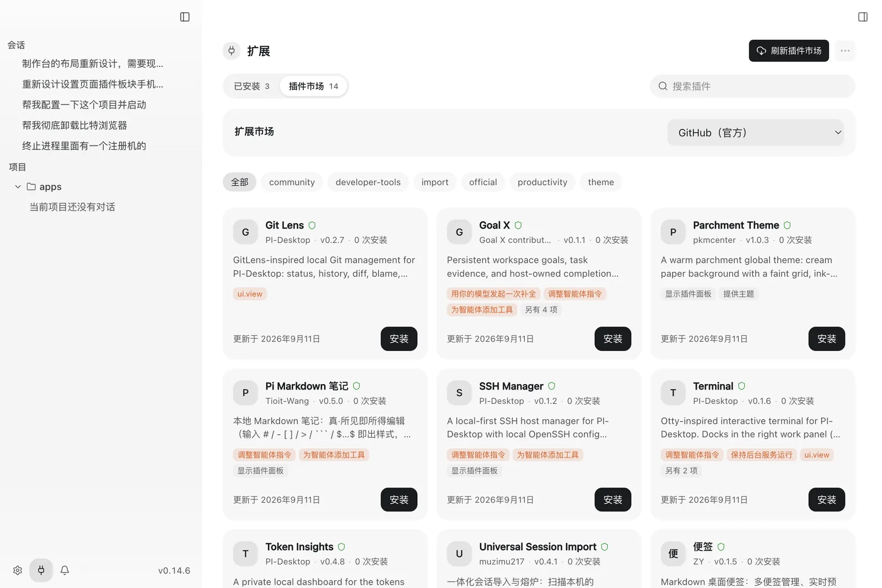Click the Token Insights letter avatar
The image size is (882, 588).
246,554
